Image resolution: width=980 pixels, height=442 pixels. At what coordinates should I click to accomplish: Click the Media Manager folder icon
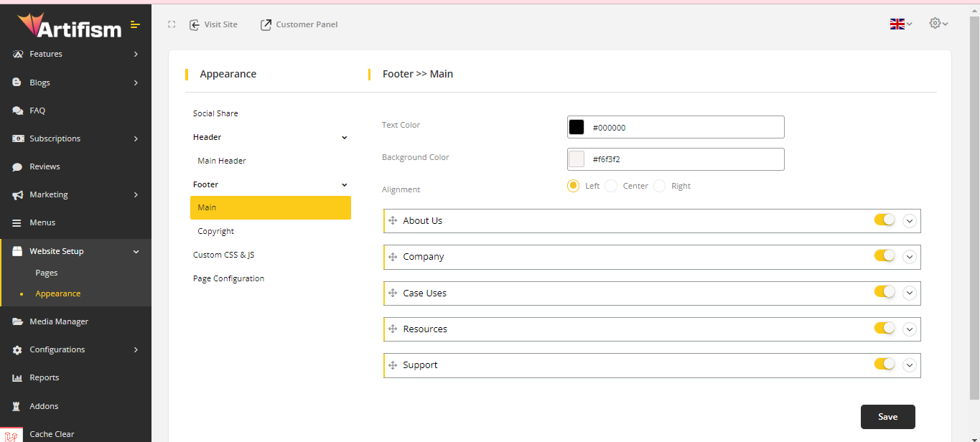point(17,321)
